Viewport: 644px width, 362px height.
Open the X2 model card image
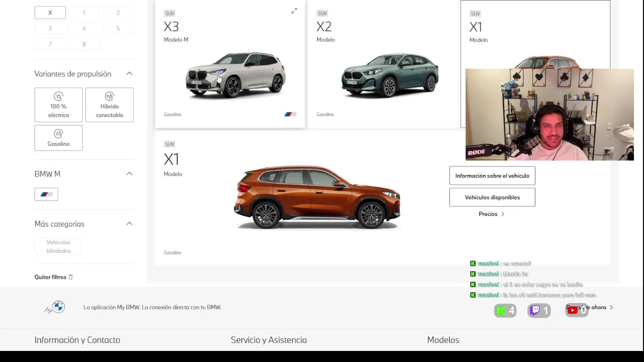click(x=390, y=74)
